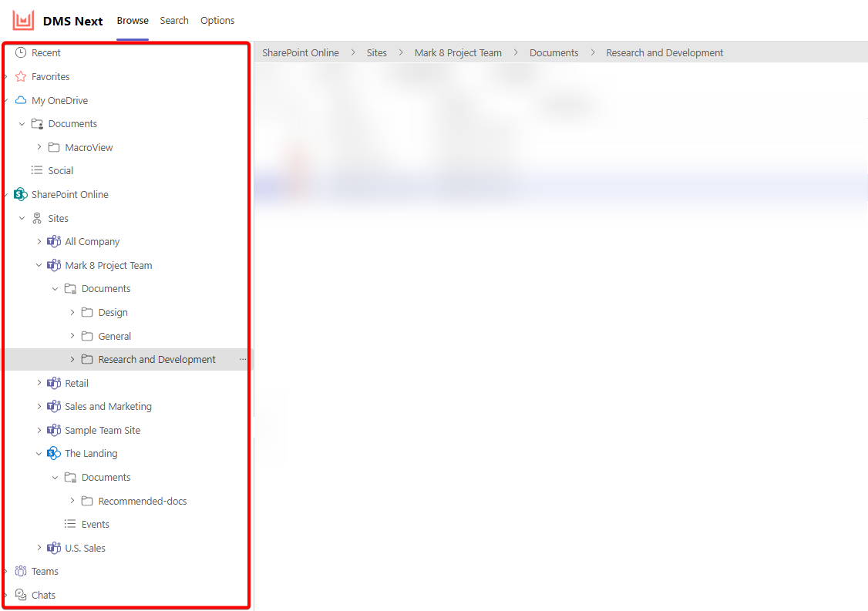868x611 pixels.
Task: Select the SharePoint Online icon
Action: 19,194
